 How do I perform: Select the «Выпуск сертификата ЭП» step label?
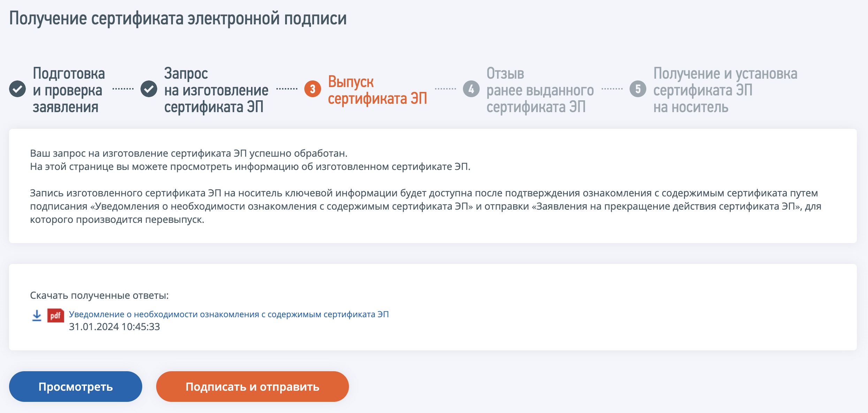click(x=377, y=90)
